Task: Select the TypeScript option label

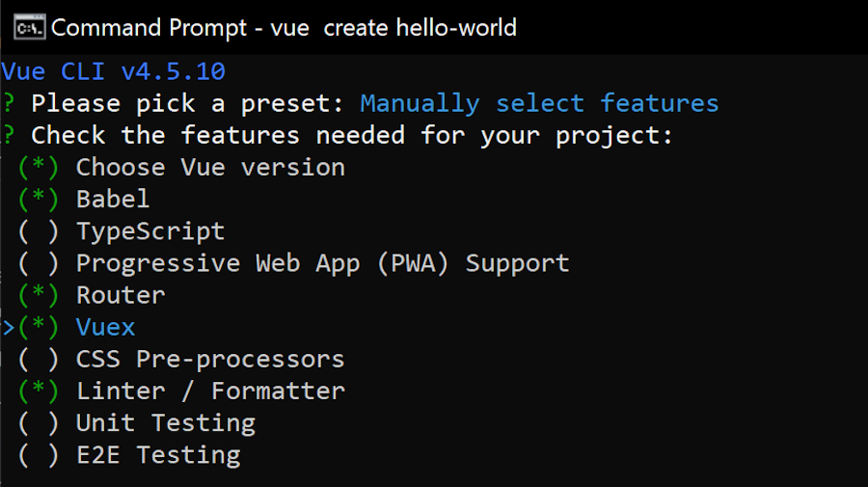Action: click(150, 231)
